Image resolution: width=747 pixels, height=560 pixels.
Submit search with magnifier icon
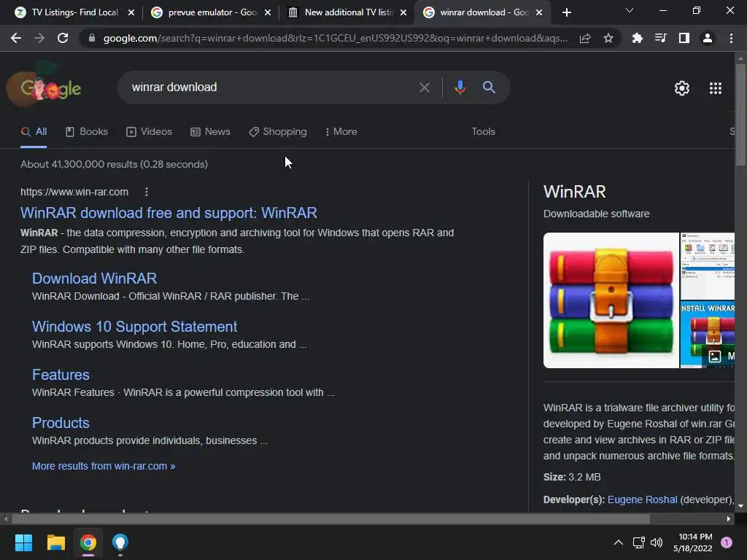(489, 87)
